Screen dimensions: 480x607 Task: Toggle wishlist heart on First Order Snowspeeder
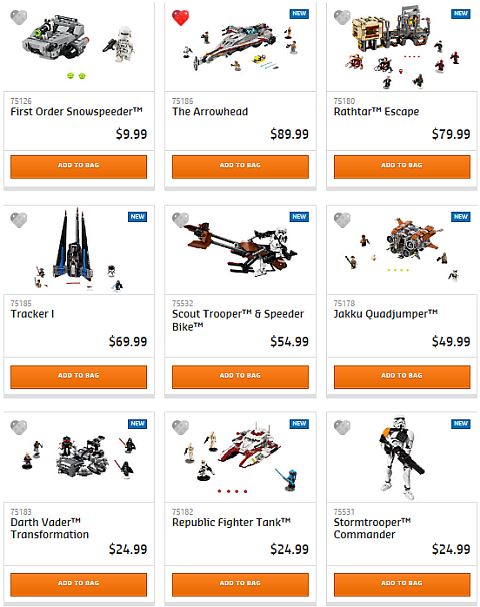click(19, 17)
